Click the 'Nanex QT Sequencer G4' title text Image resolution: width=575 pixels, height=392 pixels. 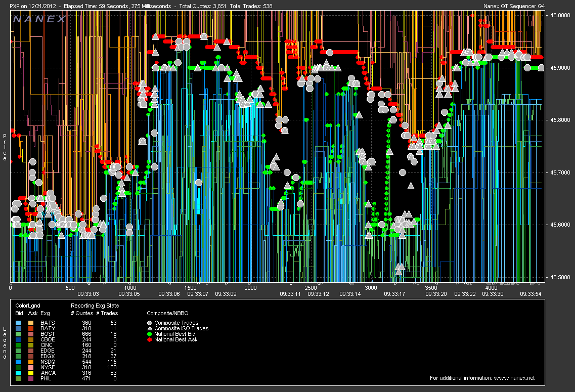[x=514, y=6]
